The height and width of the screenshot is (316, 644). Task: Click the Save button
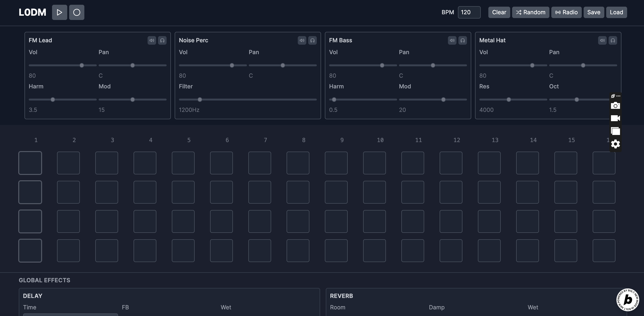pyautogui.click(x=593, y=12)
